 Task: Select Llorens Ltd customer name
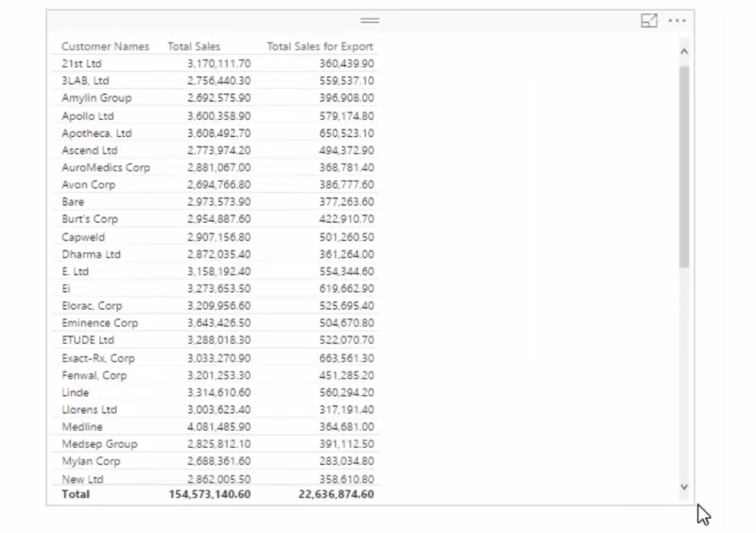[89, 409]
